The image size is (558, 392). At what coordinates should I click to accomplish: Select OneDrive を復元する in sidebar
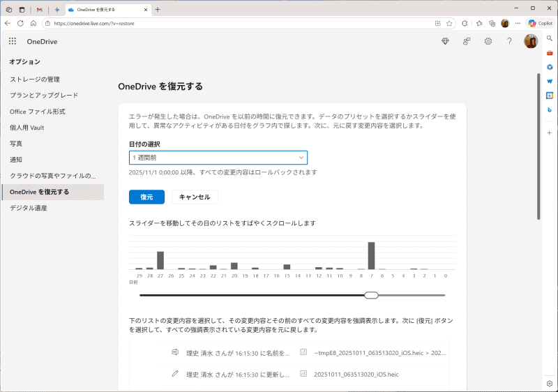coord(53,192)
